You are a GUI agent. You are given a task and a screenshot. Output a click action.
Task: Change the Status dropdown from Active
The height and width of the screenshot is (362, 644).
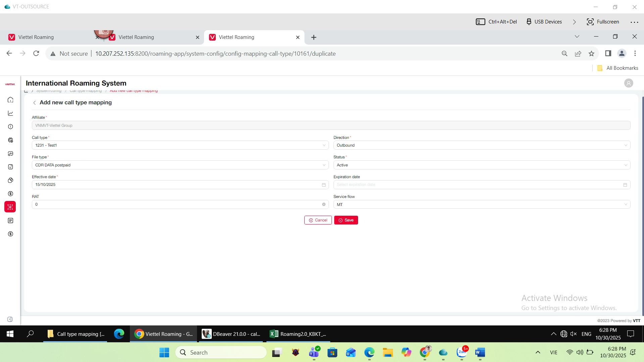[x=482, y=165]
